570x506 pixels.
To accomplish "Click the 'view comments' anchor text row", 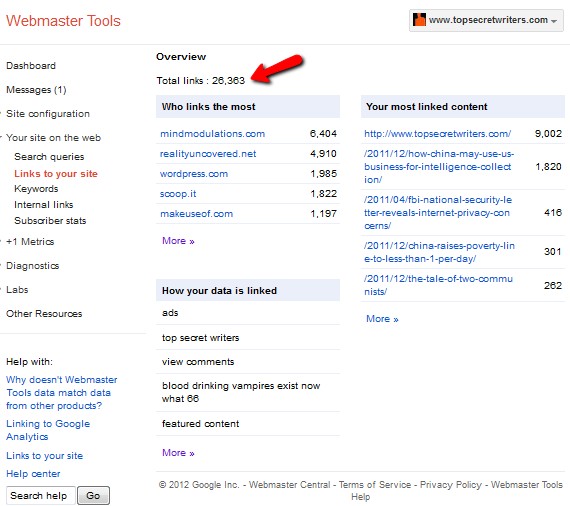I will [248, 362].
